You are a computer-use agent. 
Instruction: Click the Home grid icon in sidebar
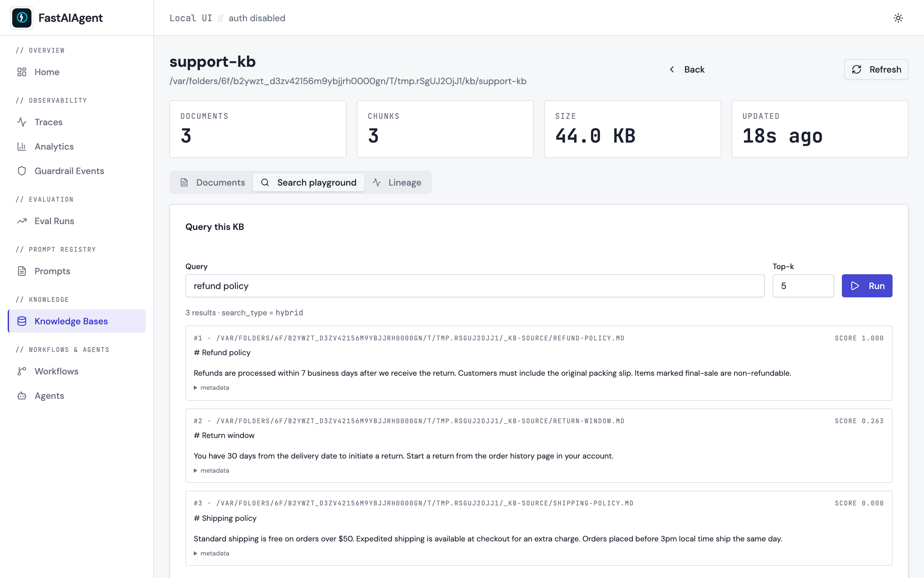(x=22, y=72)
